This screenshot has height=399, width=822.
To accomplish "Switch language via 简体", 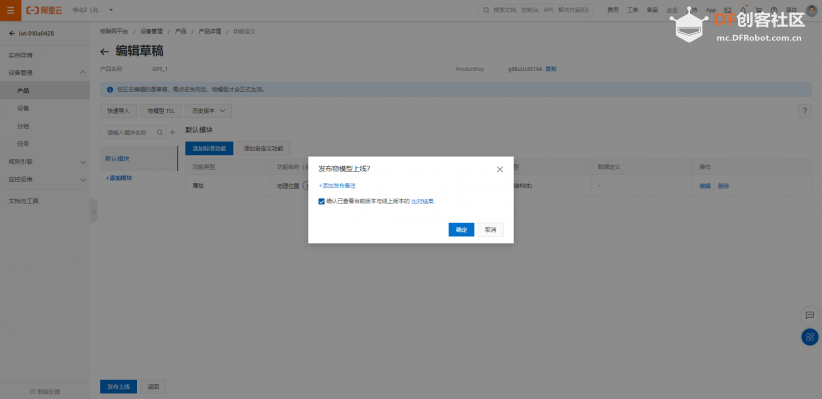I will point(791,10).
